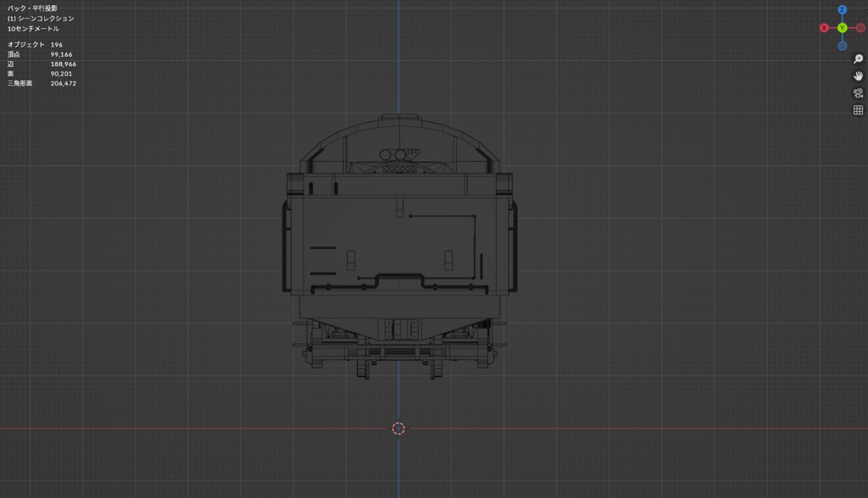Click the '10センチメートル' grid scale text
The image size is (868, 498).
pos(33,29)
